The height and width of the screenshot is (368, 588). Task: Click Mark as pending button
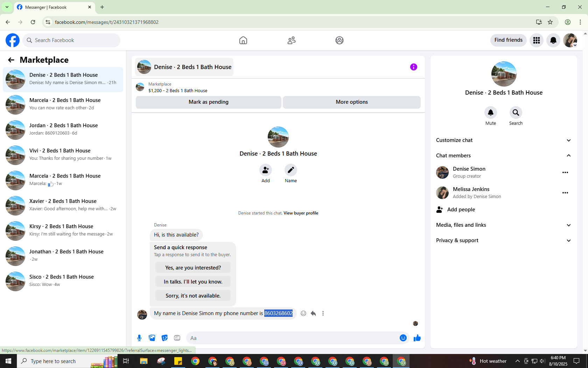(209, 102)
